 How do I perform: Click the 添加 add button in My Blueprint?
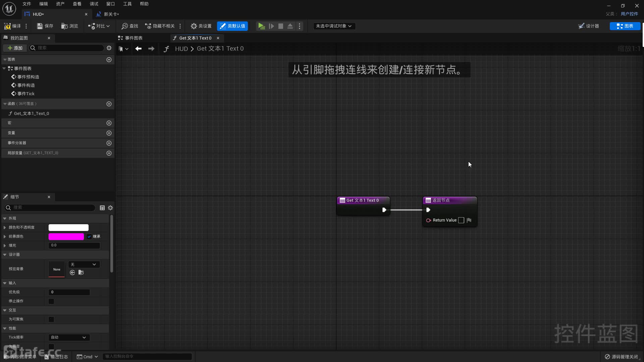coord(15,48)
